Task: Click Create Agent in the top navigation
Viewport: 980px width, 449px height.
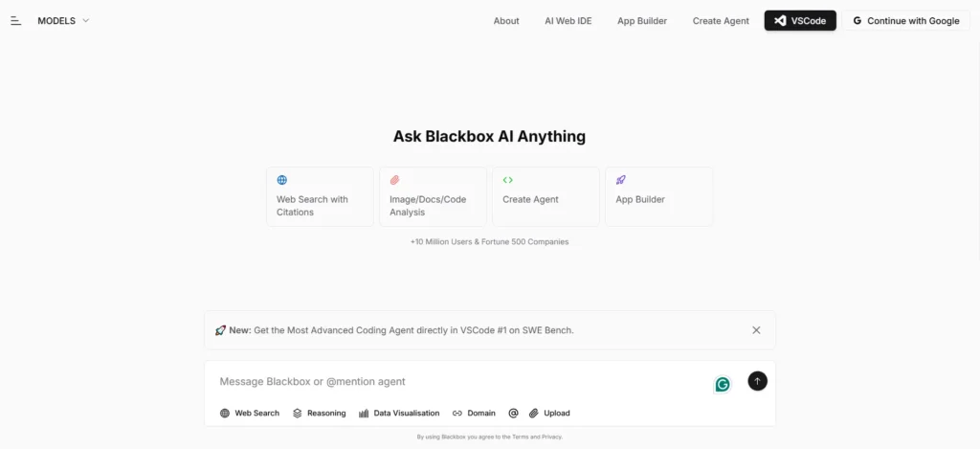Action: 721,21
